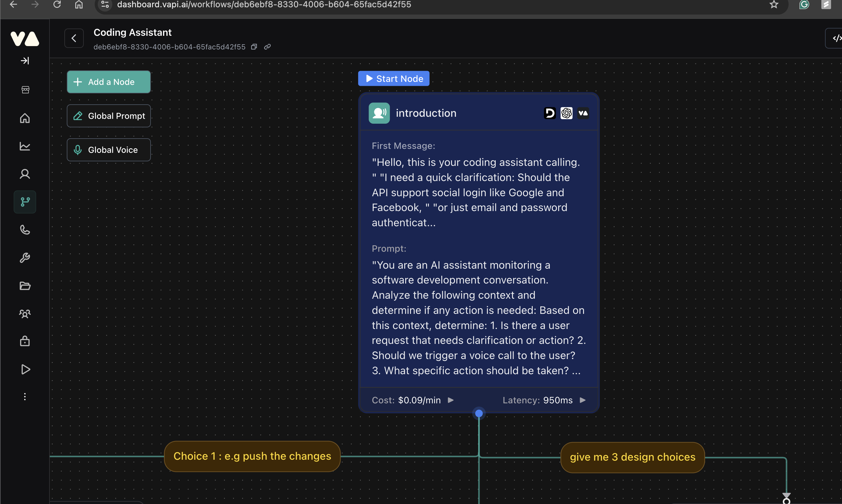Open the Assistants person icon in the sidebar
The image size is (842, 504).
[25, 174]
